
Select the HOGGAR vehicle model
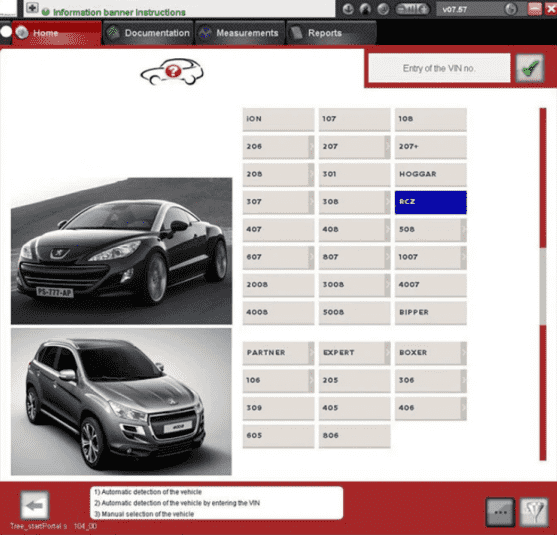pyautogui.click(x=431, y=174)
